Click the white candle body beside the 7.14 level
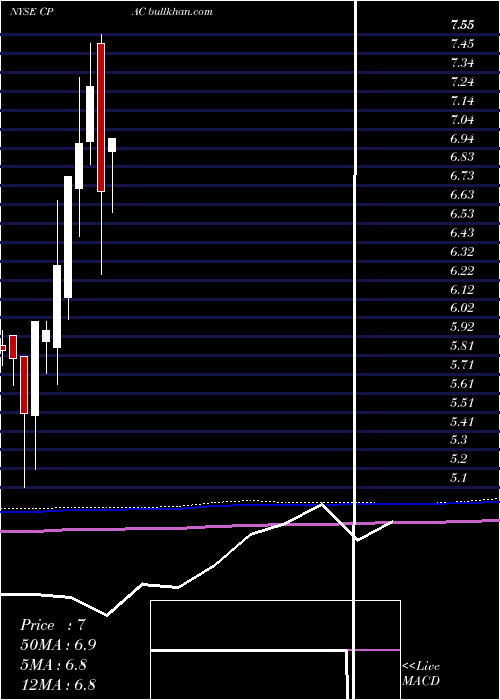Image resolution: width=500 pixels, height=700 pixels. pyautogui.click(x=90, y=114)
